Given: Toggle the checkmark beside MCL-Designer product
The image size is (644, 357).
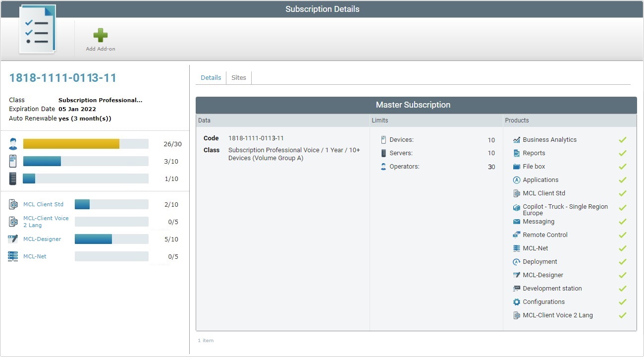Looking at the screenshot, I should tap(623, 275).
